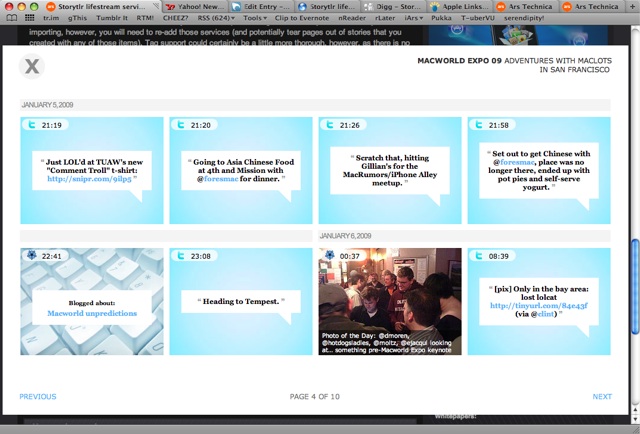Select the 'Heading to Tempest.' tweet text
Image resolution: width=640 pixels, height=434 pixels.
[x=241, y=301]
